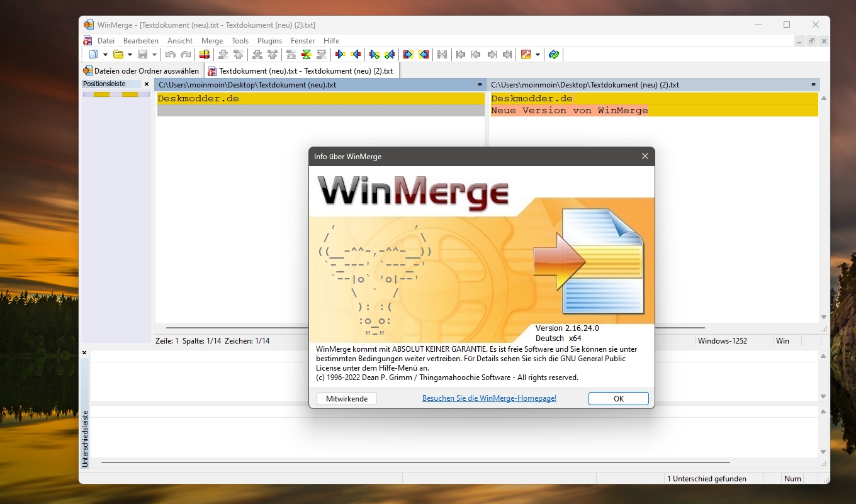
Task: Click the Auto merge toolbar icon
Action: coord(442,55)
